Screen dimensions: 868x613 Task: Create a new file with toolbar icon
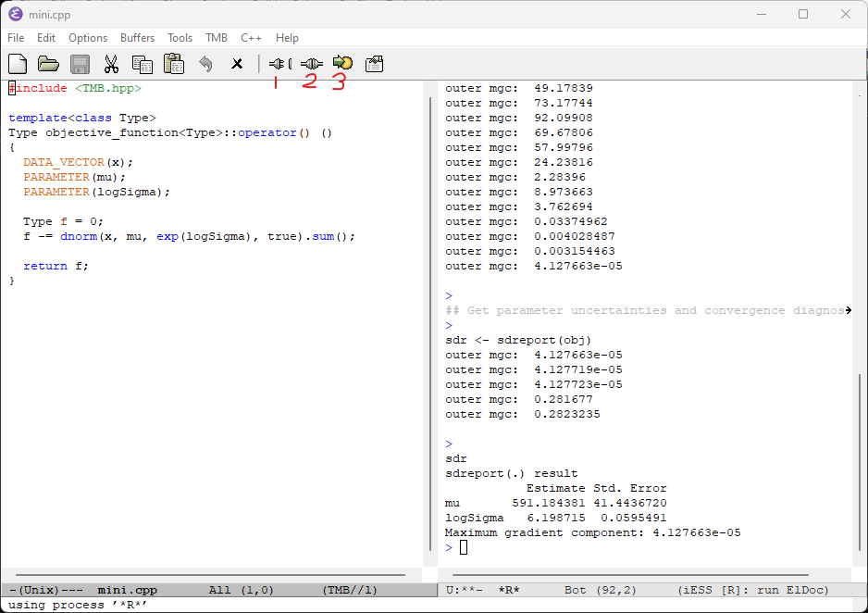click(x=18, y=64)
